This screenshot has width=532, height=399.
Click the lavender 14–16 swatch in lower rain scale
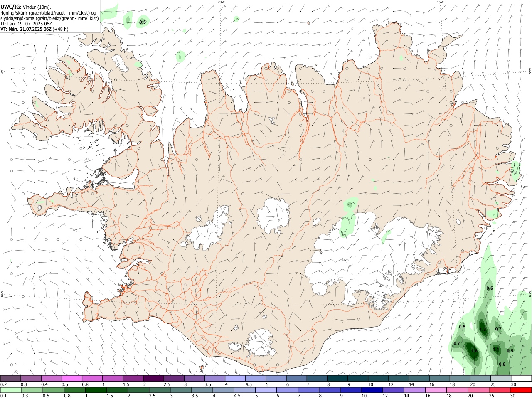click(x=414, y=390)
